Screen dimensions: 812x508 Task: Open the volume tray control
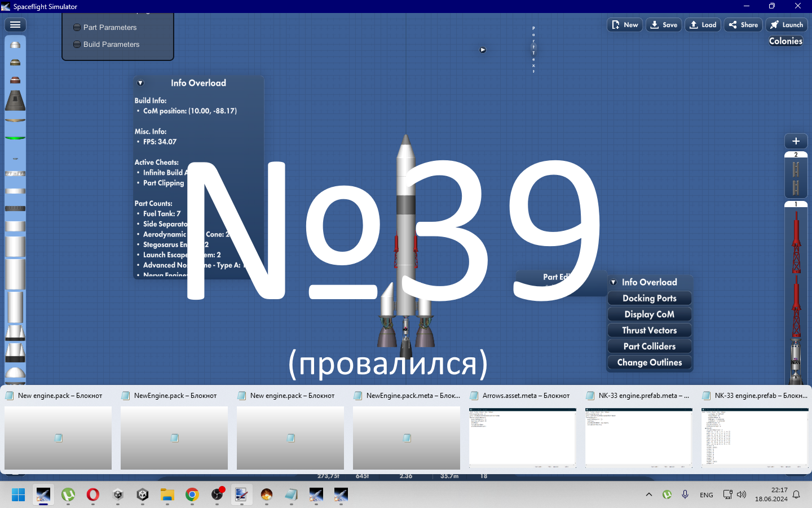pos(742,495)
